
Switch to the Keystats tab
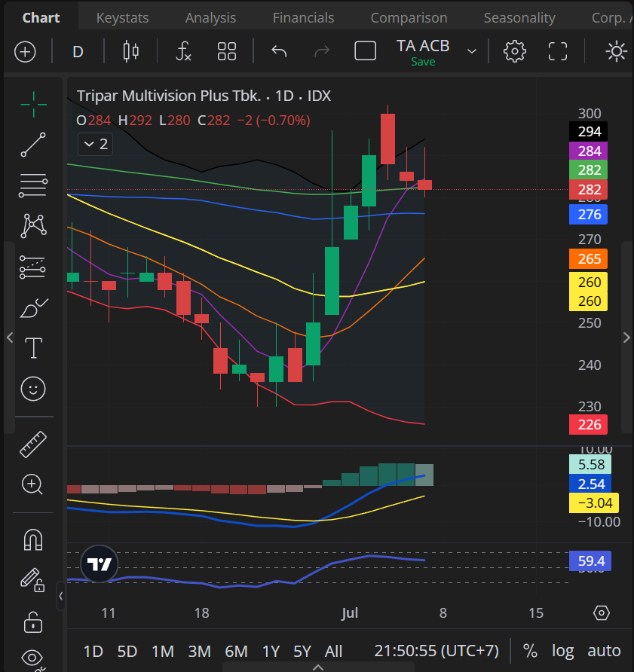[122, 18]
